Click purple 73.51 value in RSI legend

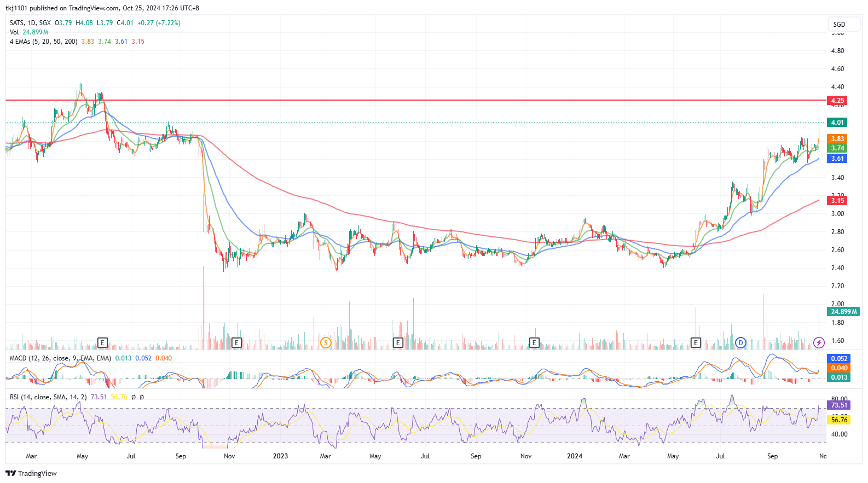99,397
